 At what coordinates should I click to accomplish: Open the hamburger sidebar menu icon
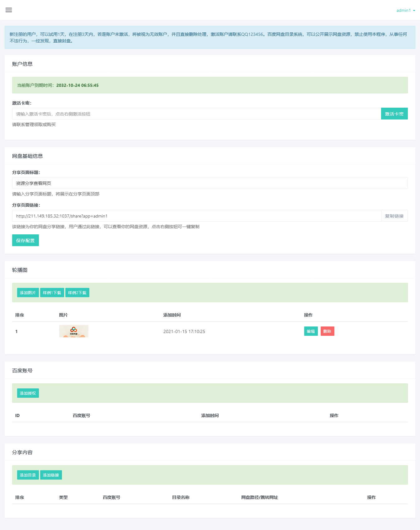[x=9, y=10]
